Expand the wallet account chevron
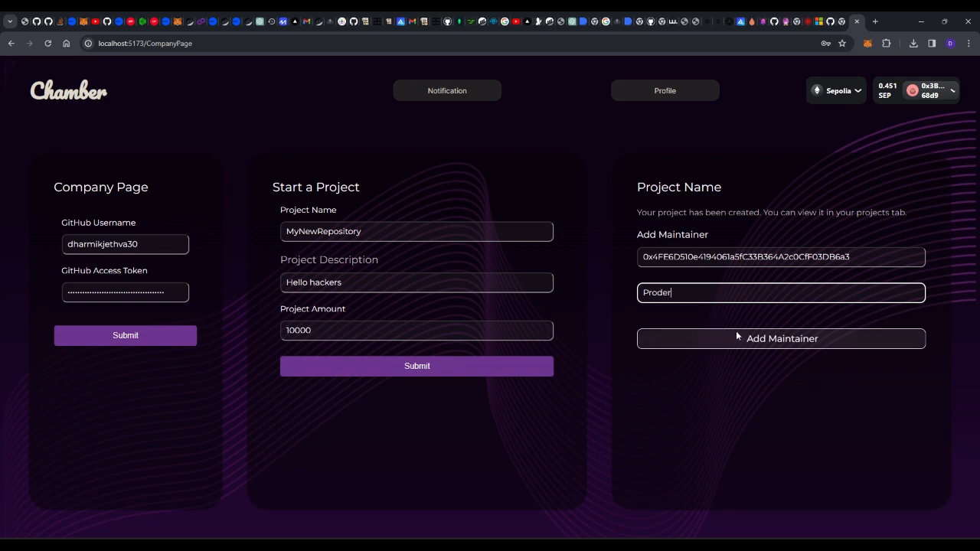The width and height of the screenshot is (980, 551). (952, 90)
